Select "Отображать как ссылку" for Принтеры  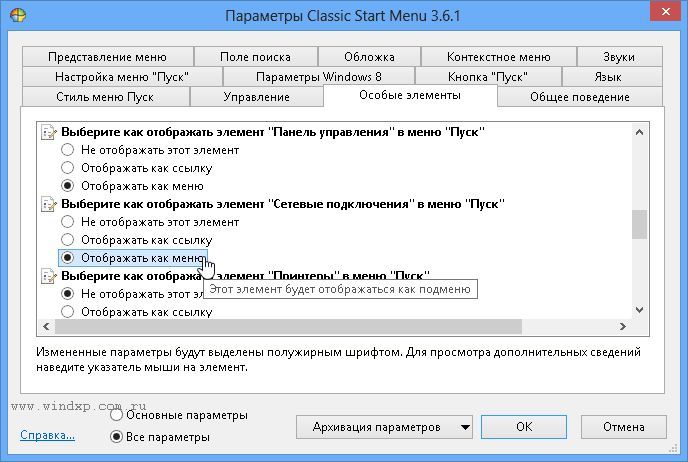point(136,312)
